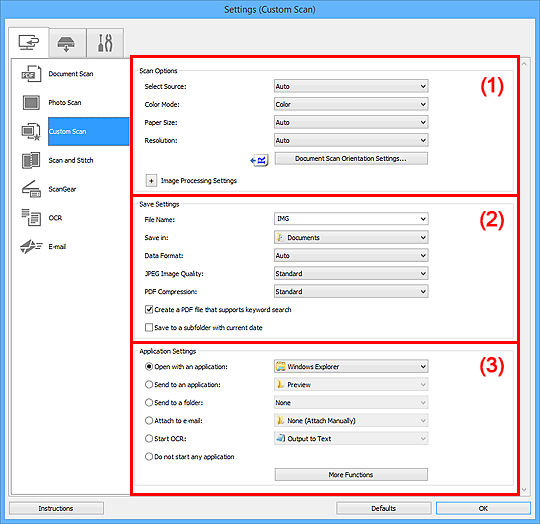Switch to Scanning from Operation Panel tab
The image size is (540, 524).
[66, 43]
